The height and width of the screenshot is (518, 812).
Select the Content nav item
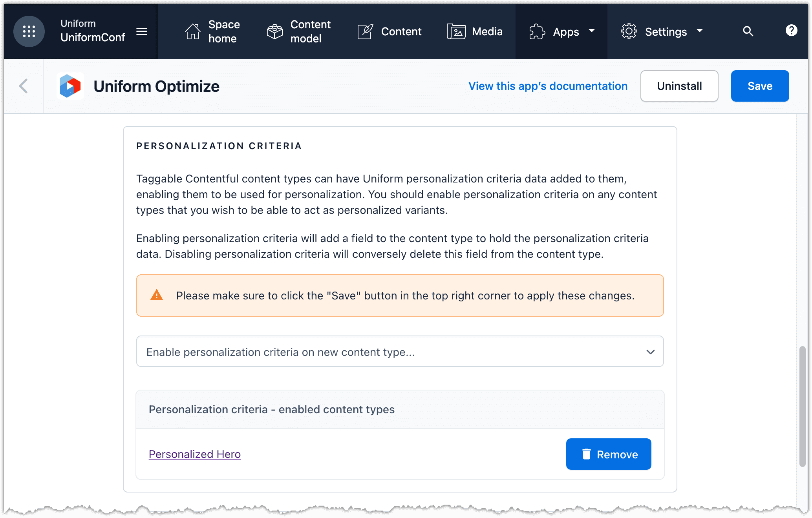click(x=401, y=31)
